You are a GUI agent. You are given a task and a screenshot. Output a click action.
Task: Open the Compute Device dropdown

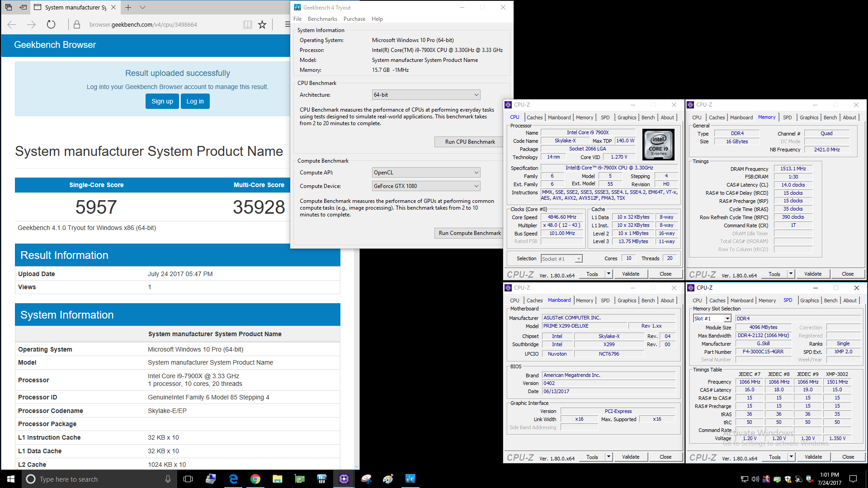(426, 186)
